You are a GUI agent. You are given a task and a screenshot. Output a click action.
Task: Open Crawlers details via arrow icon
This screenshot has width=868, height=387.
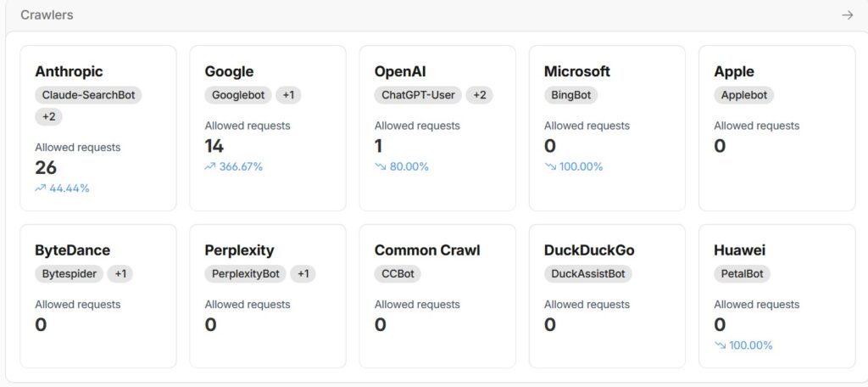coord(847,15)
